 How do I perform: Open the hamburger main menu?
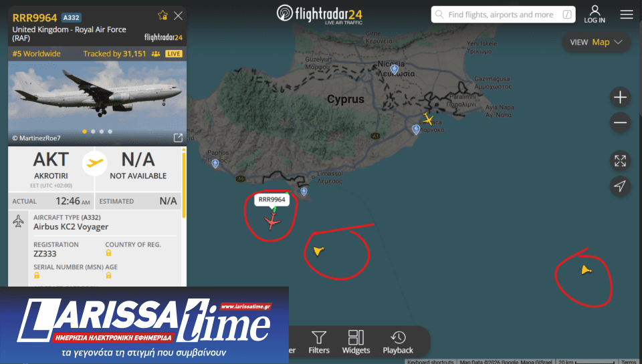[x=627, y=15]
